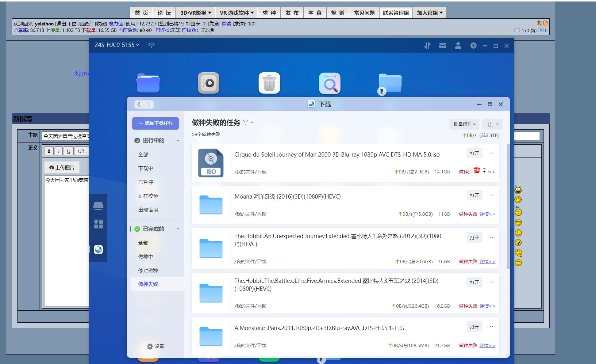Viewport: 596px width, 364px height.
Task: Toggle Bold formatting in forum editor
Action: pyautogui.click(x=49, y=151)
